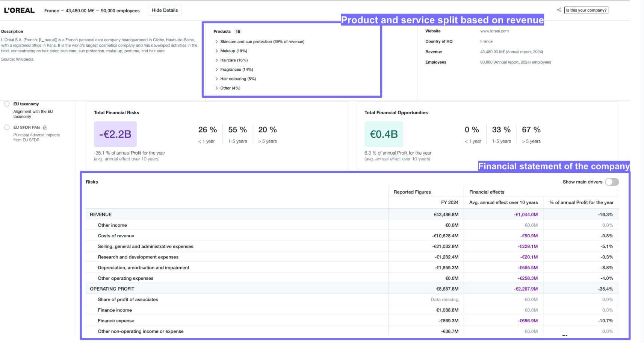
Task: Click the operating profit effect -€2,267.9M
Action: (x=526, y=289)
